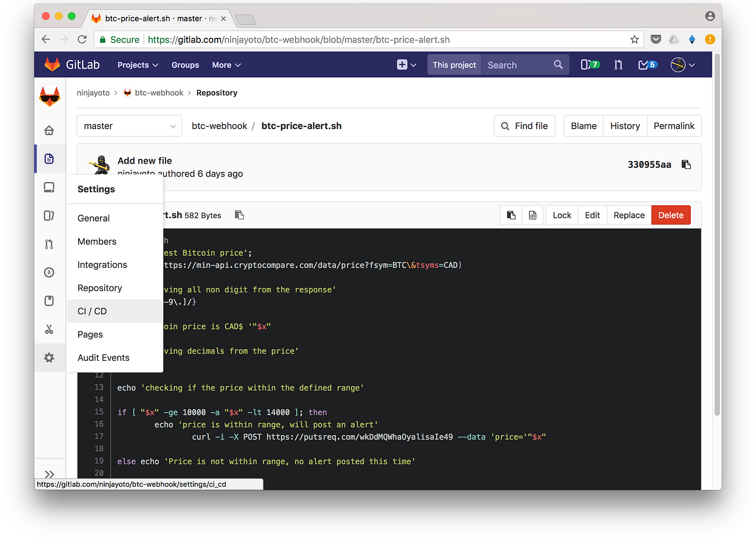Viewport: 756px width, 539px height.
Task: Click the project overview home icon
Action: click(49, 130)
